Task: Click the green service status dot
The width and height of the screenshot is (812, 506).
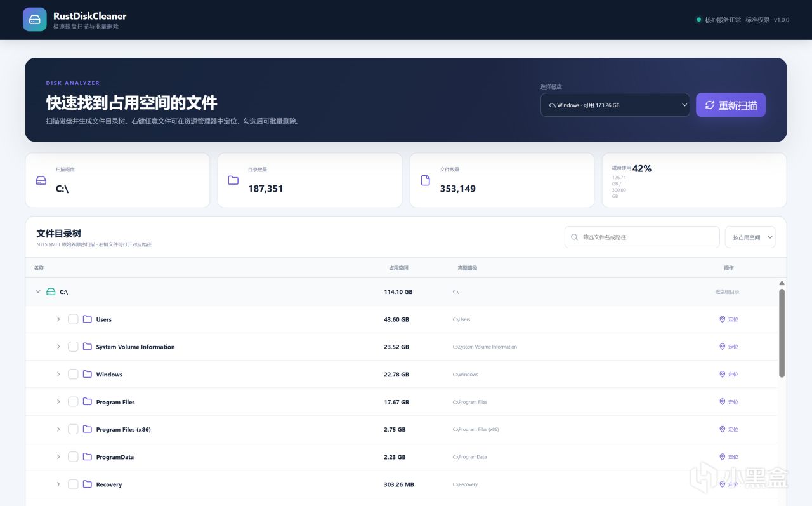Action: pyautogui.click(x=698, y=20)
